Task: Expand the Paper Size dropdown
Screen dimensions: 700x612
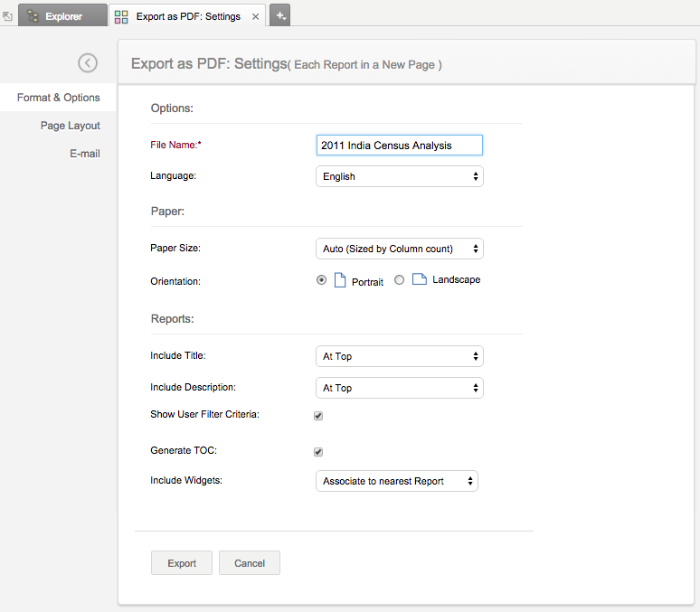Action: pos(399,249)
